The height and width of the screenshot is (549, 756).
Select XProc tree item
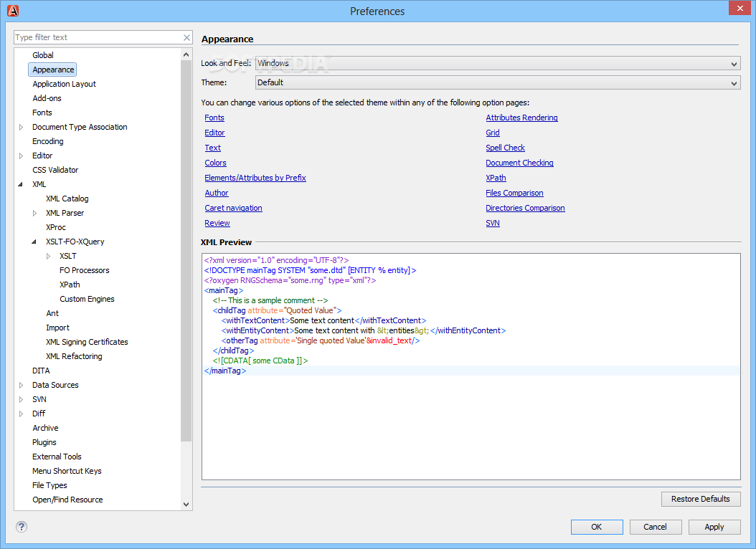click(x=56, y=227)
